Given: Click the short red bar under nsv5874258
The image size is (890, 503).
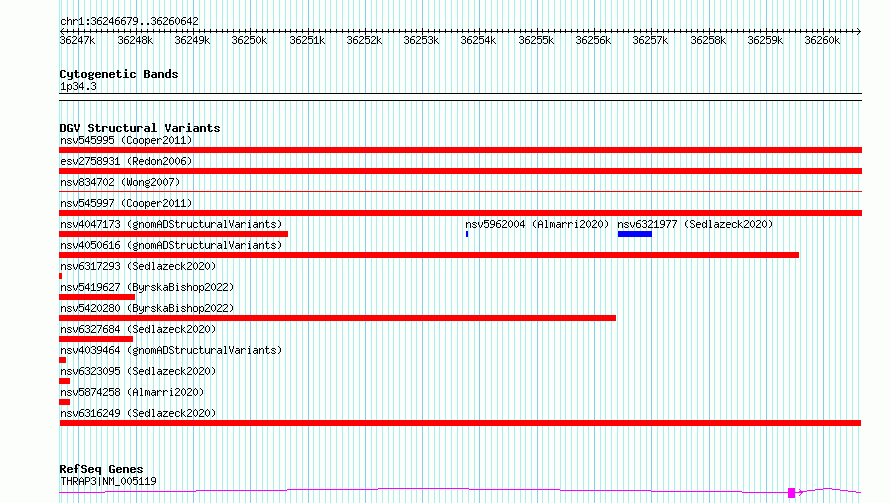Looking at the screenshot, I should (65, 402).
